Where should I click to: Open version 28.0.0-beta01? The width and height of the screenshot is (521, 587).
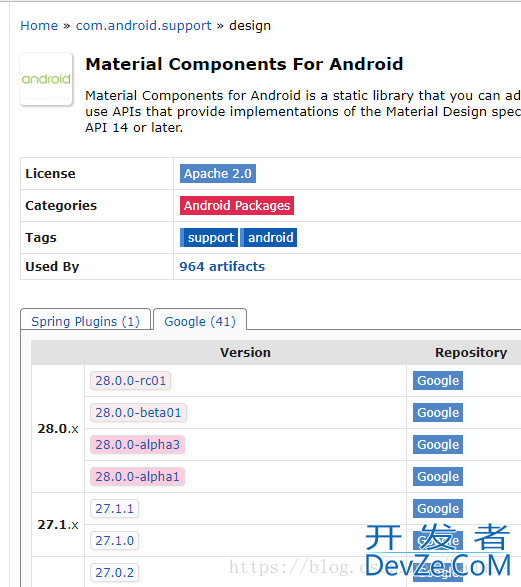click(138, 413)
